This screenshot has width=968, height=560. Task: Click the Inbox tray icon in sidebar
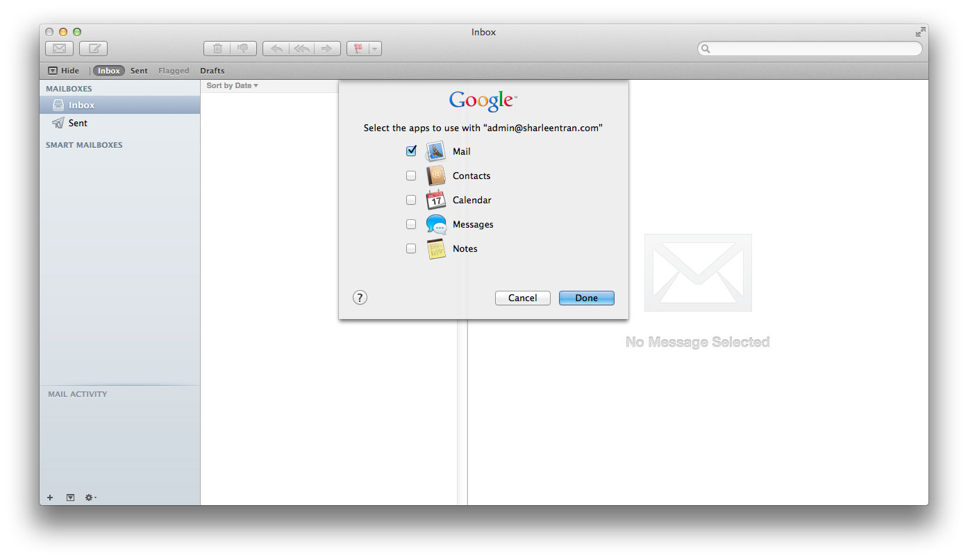click(58, 105)
